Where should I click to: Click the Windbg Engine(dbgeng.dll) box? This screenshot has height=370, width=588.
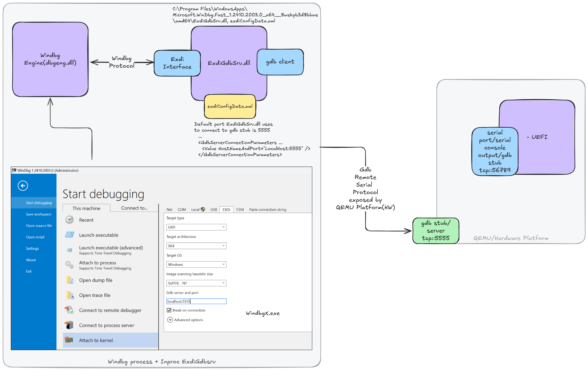(50, 59)
